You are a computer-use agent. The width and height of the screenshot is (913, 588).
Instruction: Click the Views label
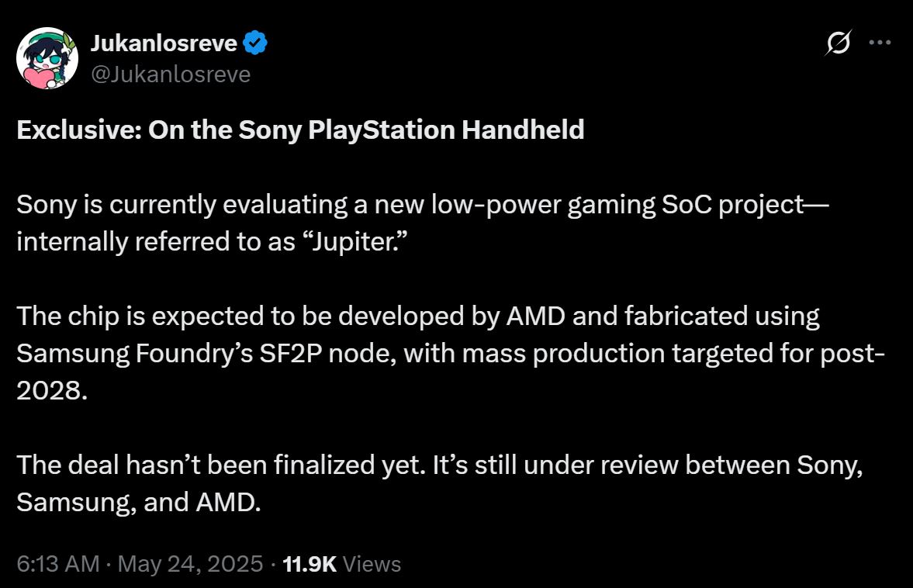[x=372, y=564]
